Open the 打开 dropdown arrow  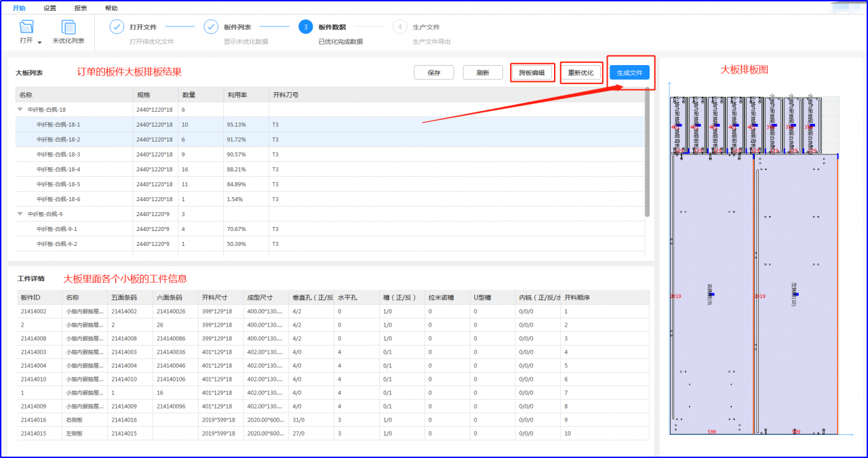[40, 42]
